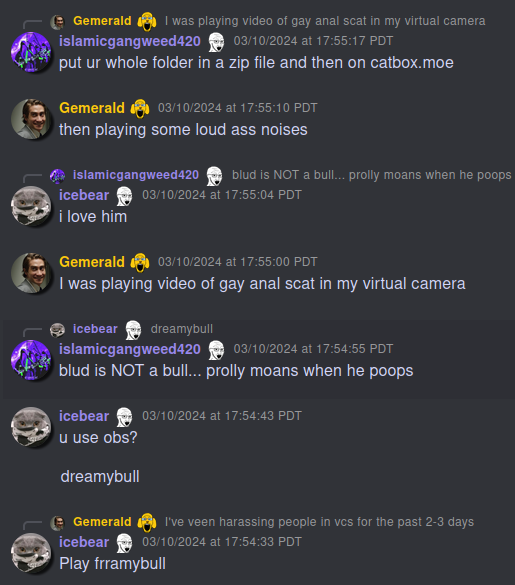This screenshot has height=585, width=515.
Task: Click the role badge icon in the 17:55:17 message header
Action: [216, 42]
